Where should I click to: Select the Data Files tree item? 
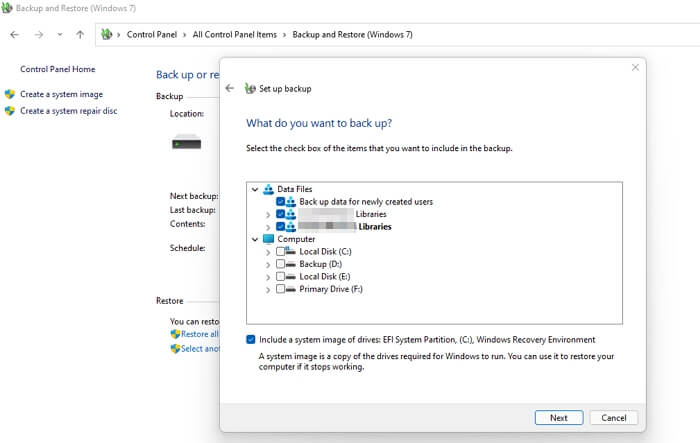coord(295,189)
